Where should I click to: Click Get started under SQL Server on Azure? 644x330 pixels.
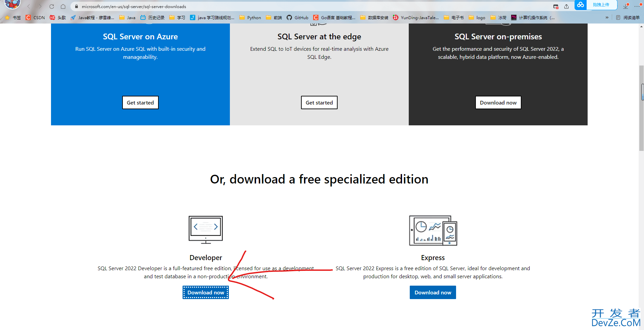140,102
